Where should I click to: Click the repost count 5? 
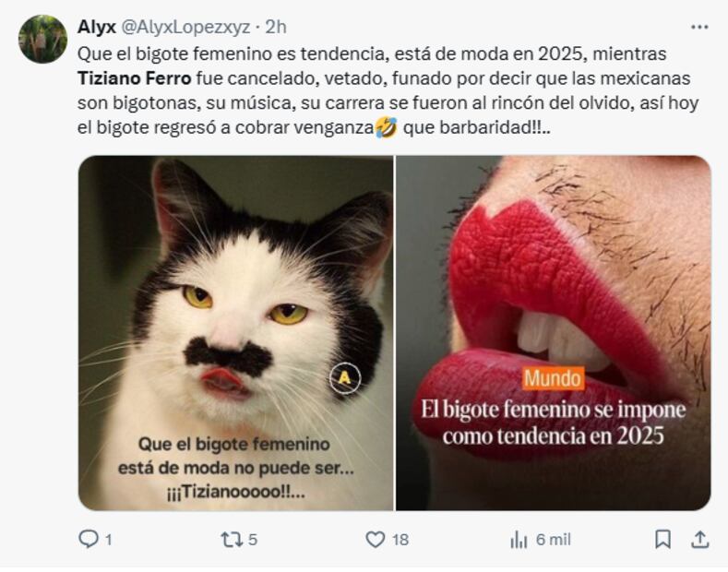tap(252, 540)
